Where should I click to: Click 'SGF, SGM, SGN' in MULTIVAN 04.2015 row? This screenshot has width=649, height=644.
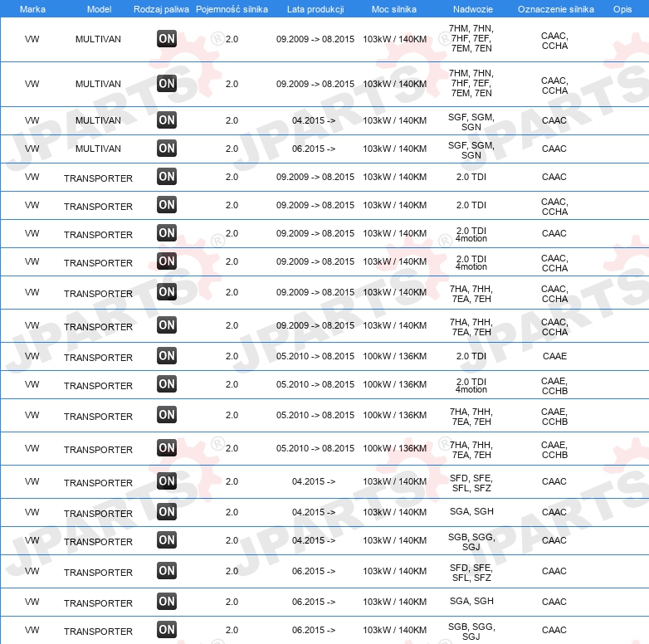pos(471,122)
